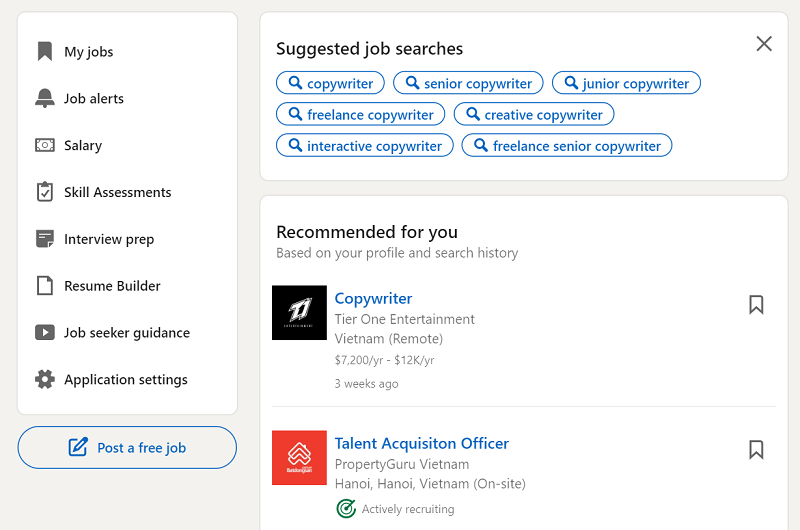Screen dimensions: 800x530
Task: Select the creative copywriter search chip
Action: [534, 115]
